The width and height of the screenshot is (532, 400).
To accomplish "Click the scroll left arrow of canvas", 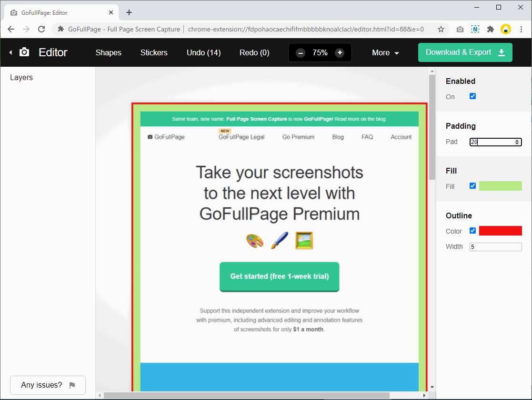I will [x=100, y=396].
